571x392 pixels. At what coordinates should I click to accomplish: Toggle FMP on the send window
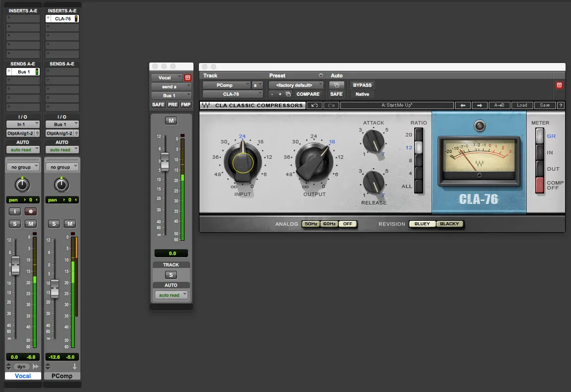pyautogui.click(x=186, y=105)
